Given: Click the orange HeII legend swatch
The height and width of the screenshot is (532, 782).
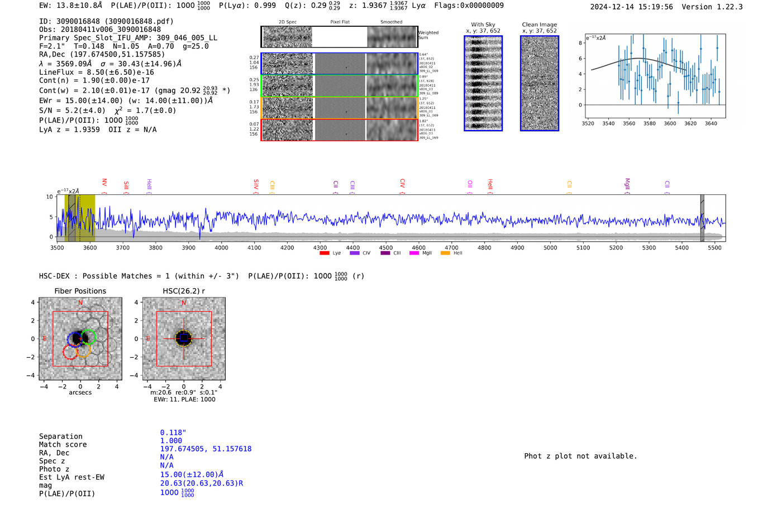Looking at the screenshot, I should tap(445, 253).
